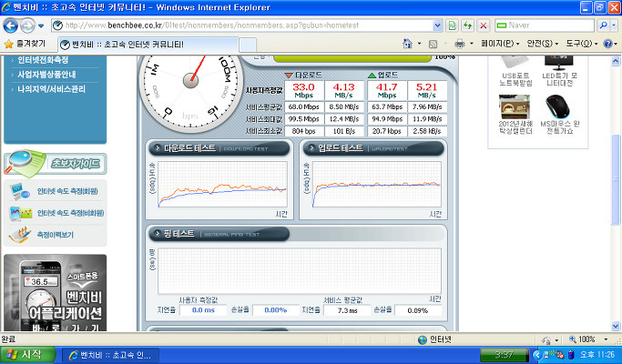622x364 pixels.
Task: Open the 도구(O) menu
Action: (x=582, y=44)
